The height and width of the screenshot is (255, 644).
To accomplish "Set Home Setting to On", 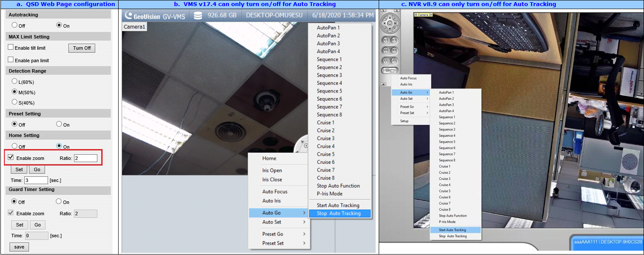I will (x=59, y=146).
